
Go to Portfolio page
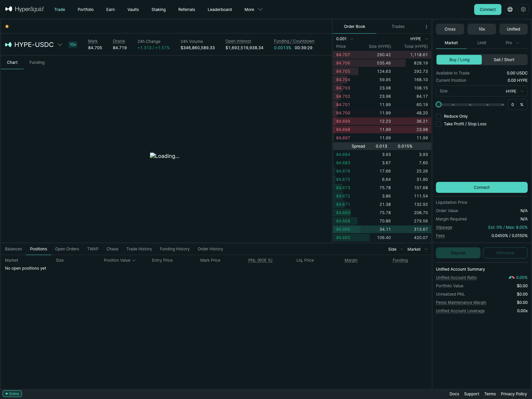(x=85, y=10)
